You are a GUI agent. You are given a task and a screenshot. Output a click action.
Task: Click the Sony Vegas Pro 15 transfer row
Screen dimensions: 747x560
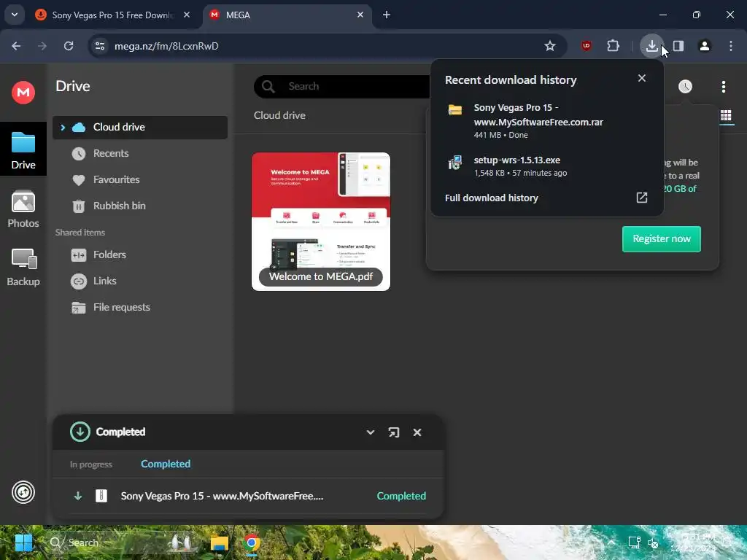click(x=248, y=496)
